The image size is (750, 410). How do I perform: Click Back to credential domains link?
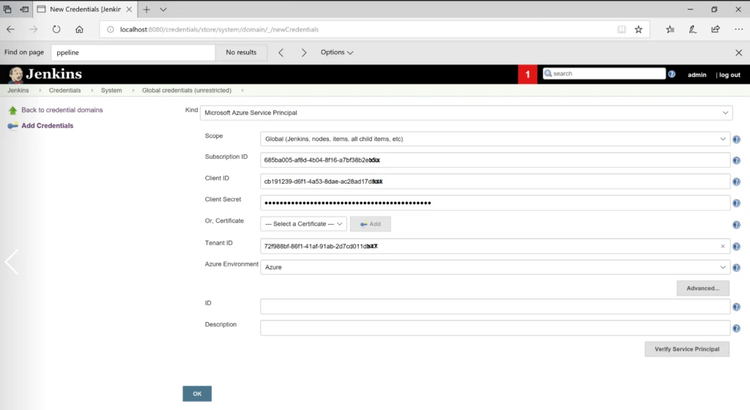pyautogui.click(x=62, y=110)
